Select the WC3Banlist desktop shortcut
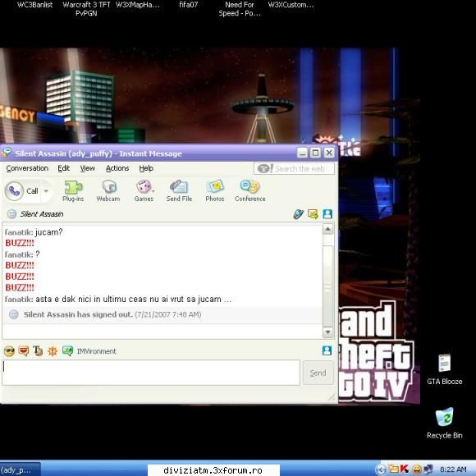476x476 pixels. [x=35, y=5]
